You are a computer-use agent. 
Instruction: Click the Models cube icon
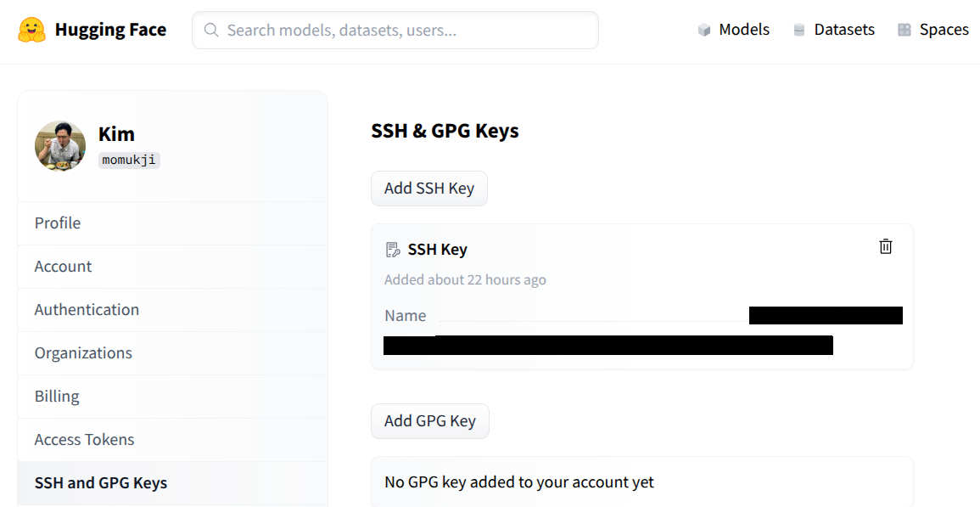(x=704, y=31)
